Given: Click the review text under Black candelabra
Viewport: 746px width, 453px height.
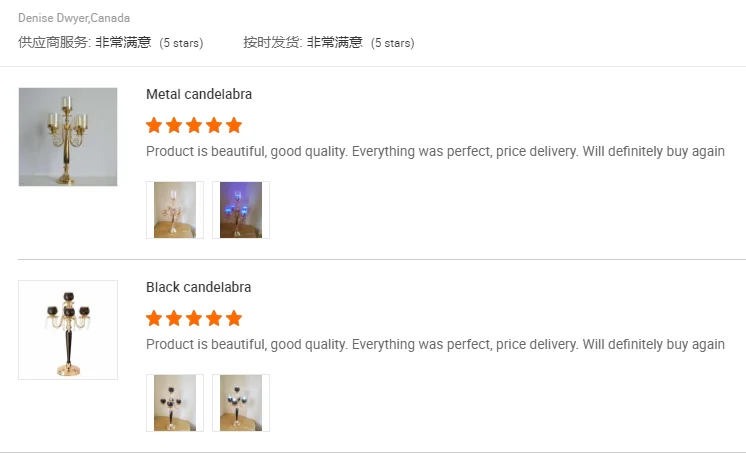Looking at the screenshot, I should [x=435, y=345].
